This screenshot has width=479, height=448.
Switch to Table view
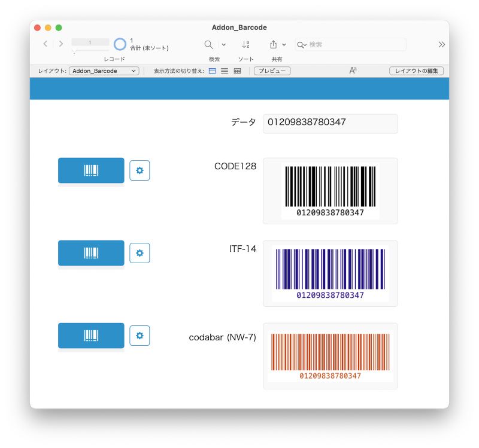click(x=237, y=71)
